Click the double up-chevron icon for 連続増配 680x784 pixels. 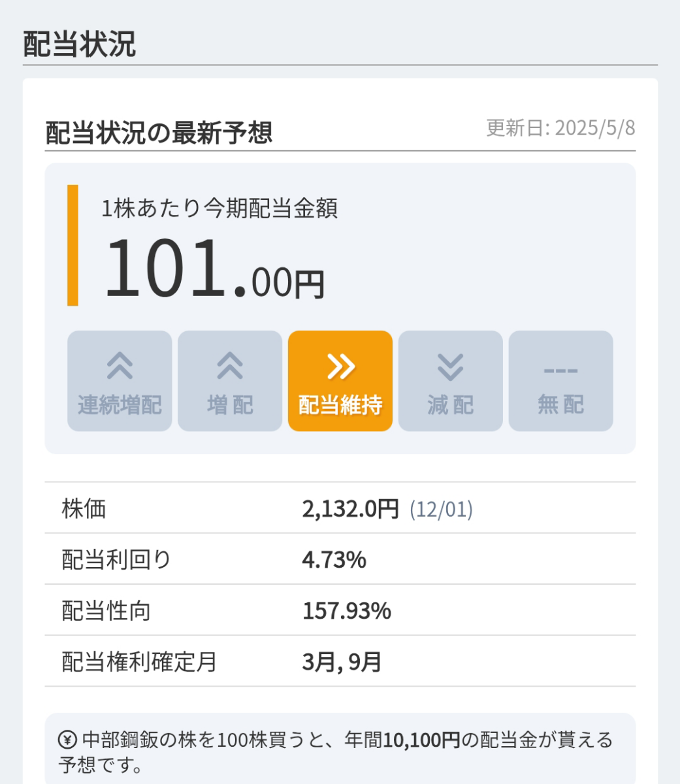coord(120,367)
